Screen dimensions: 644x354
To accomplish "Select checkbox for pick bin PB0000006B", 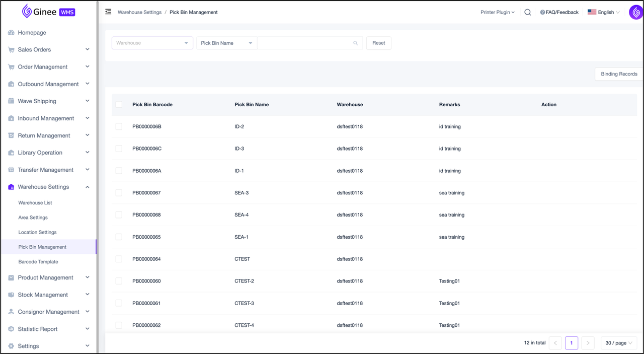I will click(119, 126).
